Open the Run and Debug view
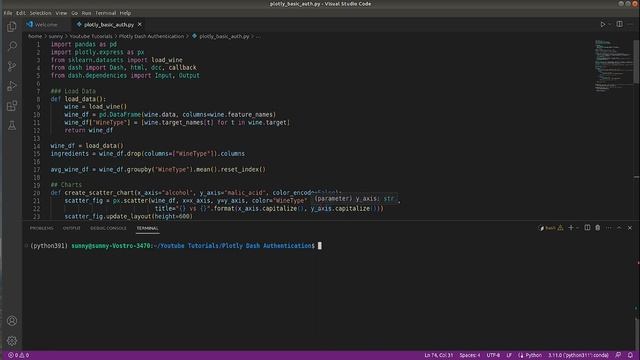Screen dimensions: 640x360 click(12, 86)
